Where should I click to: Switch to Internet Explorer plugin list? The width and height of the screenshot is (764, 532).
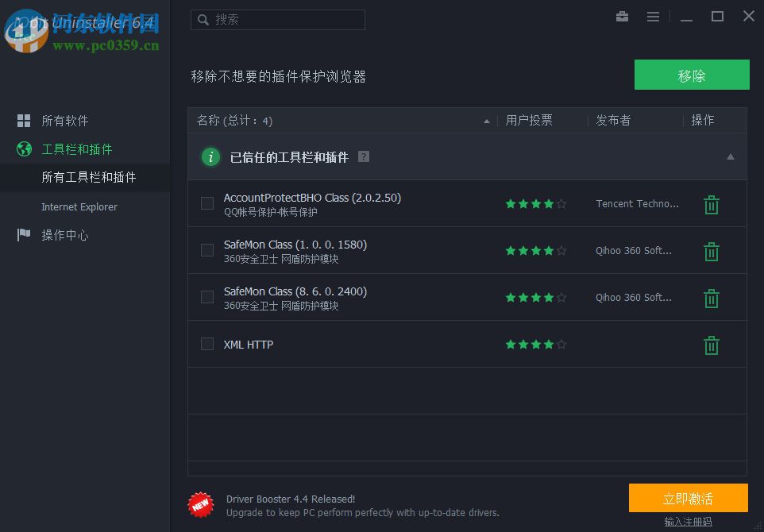pyautogui.click(x=79, y=206)
